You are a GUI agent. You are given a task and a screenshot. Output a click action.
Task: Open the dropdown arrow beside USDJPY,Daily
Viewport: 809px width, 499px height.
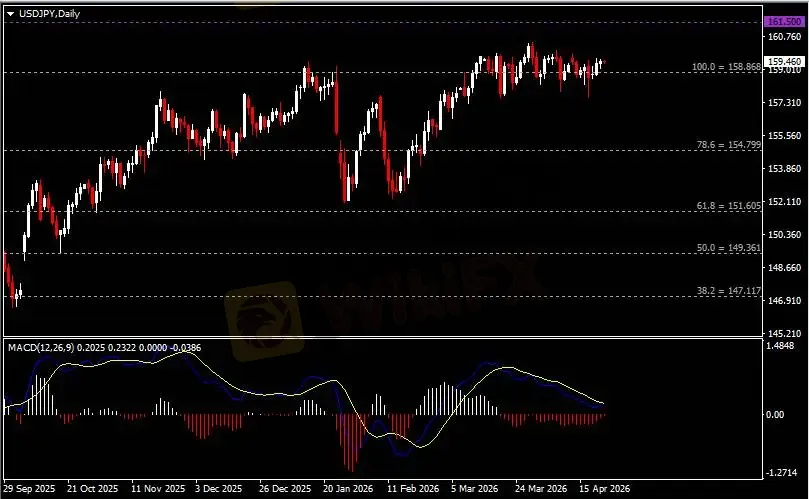click(x=9, y=12)
